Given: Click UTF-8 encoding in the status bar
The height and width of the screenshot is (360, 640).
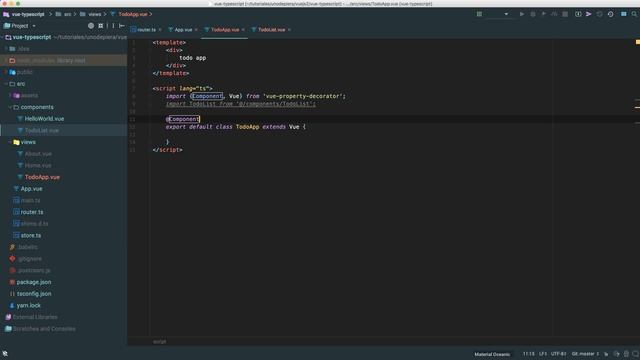Looking at the screenshot, I should click(x=558, y=354).
